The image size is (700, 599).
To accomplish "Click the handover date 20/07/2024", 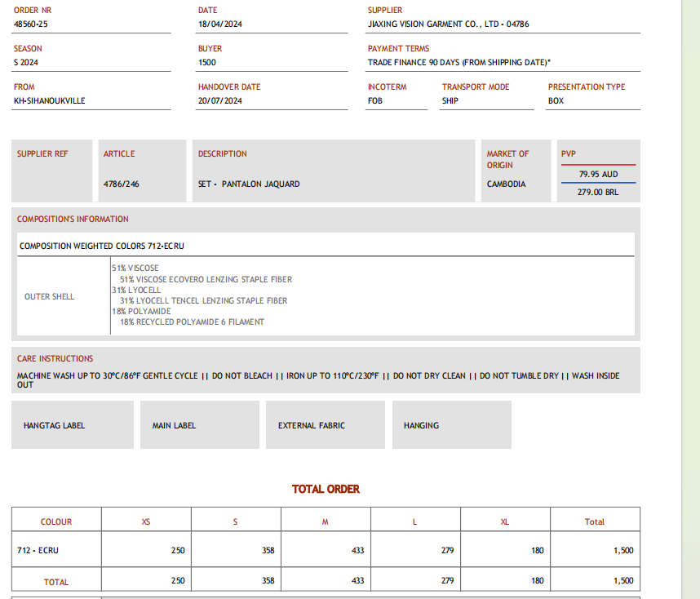I will pyautogui.click(x=219, y=101).
